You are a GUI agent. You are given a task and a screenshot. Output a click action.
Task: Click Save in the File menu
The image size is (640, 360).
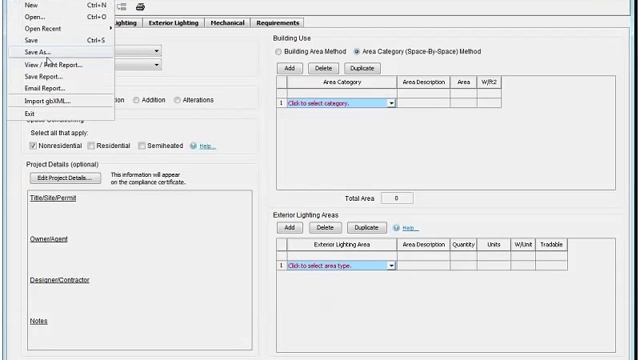coord(60,40)
